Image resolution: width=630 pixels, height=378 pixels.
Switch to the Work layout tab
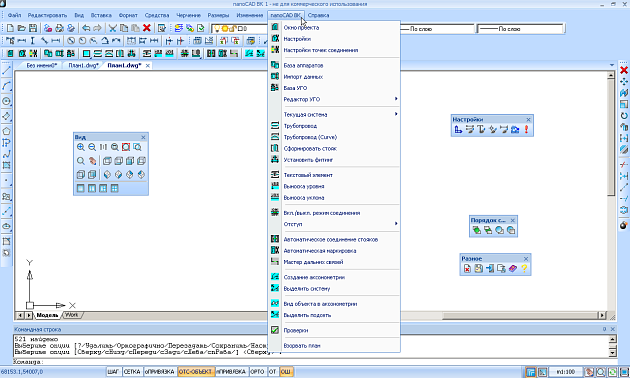pyautogui.click(x=72, y=315)
